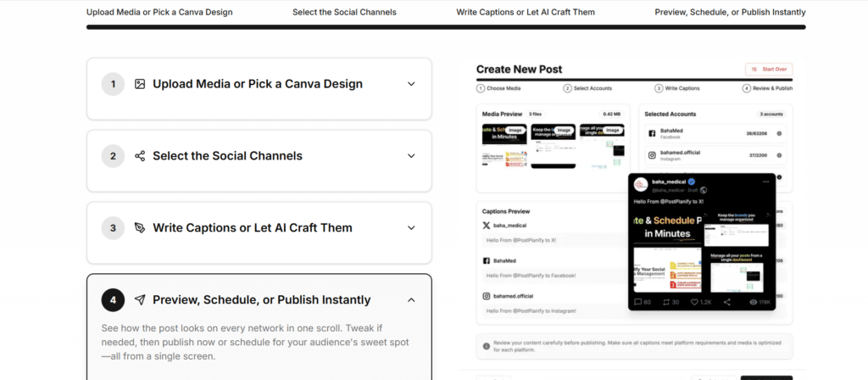Click the Facebook icon next to BahaMed account
Screen dimensions: 868x380
click(x=652, y=134)
